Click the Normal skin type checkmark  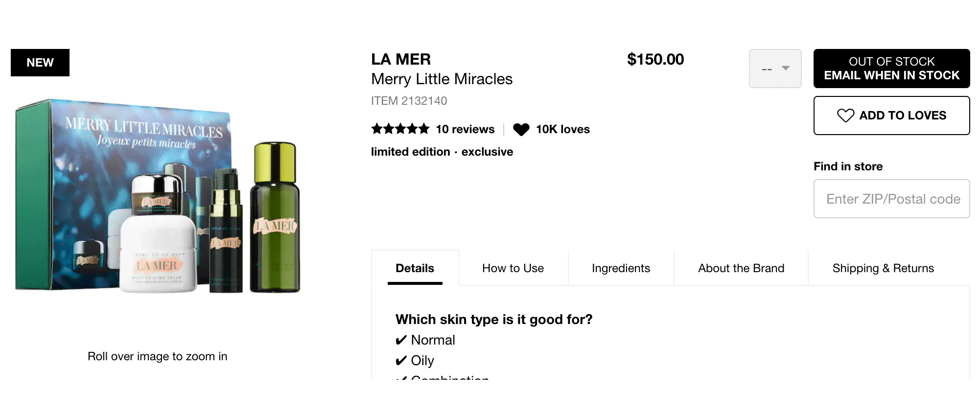coord(401,340)
